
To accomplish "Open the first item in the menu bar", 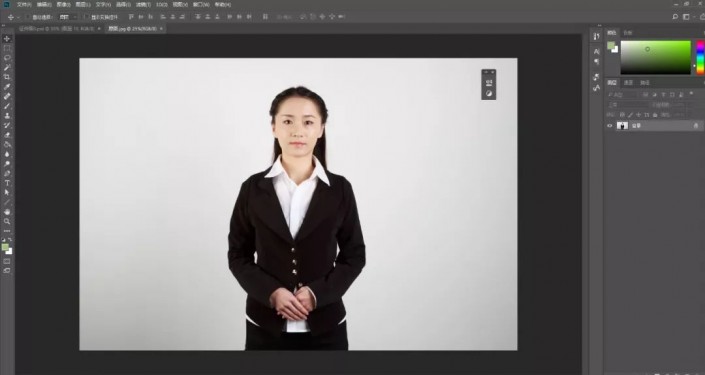I will coord(24,4).
